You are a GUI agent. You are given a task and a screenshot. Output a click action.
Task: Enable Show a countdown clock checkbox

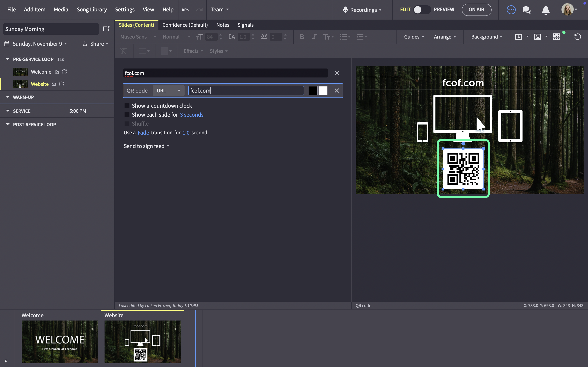[x=127, y=106]
